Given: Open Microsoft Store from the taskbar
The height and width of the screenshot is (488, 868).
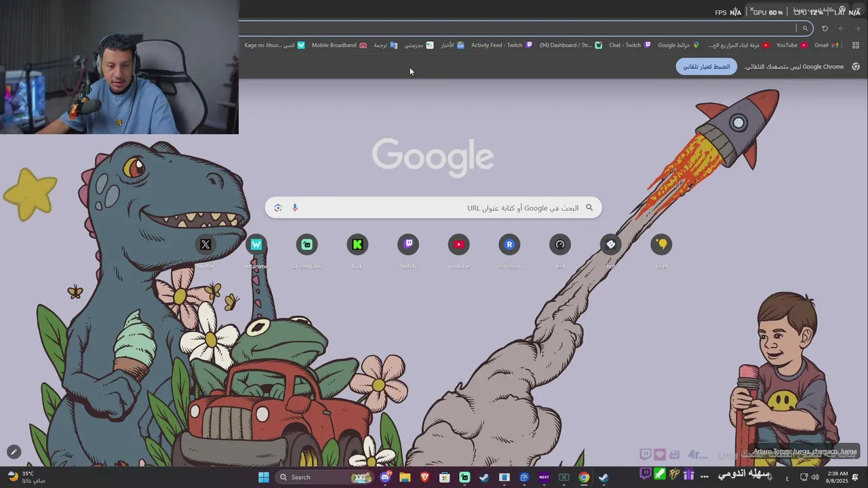Looking at the screenshot, I should [445, 477].
